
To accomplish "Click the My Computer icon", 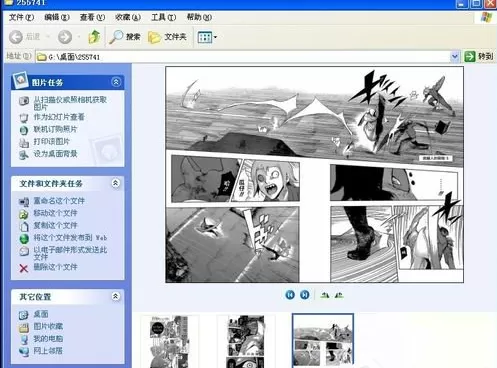I will (24, 340).
